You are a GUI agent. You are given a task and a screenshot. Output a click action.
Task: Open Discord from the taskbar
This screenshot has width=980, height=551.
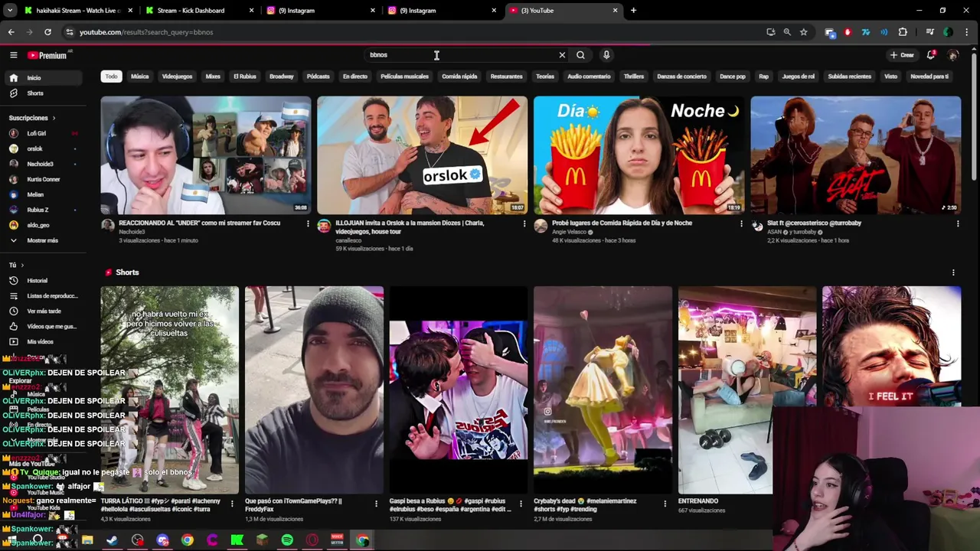coord(162,540)
